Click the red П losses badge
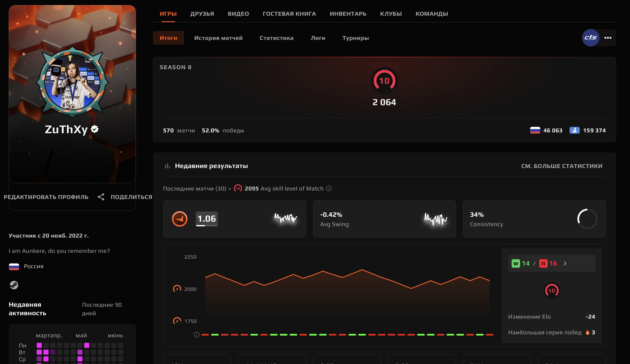The height and width of the screenshot is (364, 630). tap(543, 263)
